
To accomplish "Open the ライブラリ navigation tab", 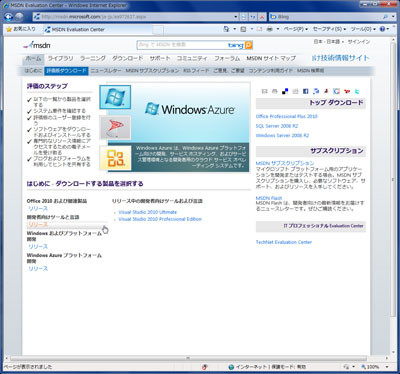I will click(x=60, y=58).
